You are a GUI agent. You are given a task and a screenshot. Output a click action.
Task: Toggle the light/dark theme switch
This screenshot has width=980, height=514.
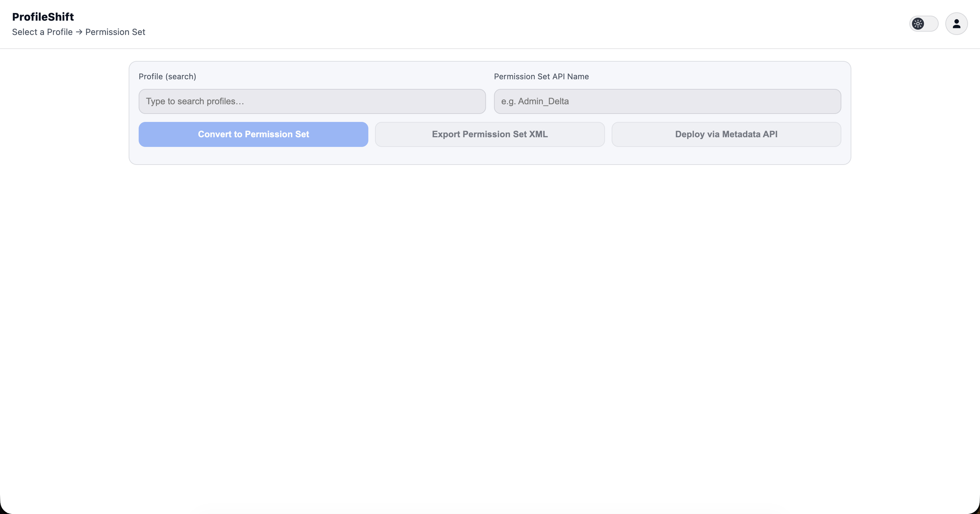[924, 24]
